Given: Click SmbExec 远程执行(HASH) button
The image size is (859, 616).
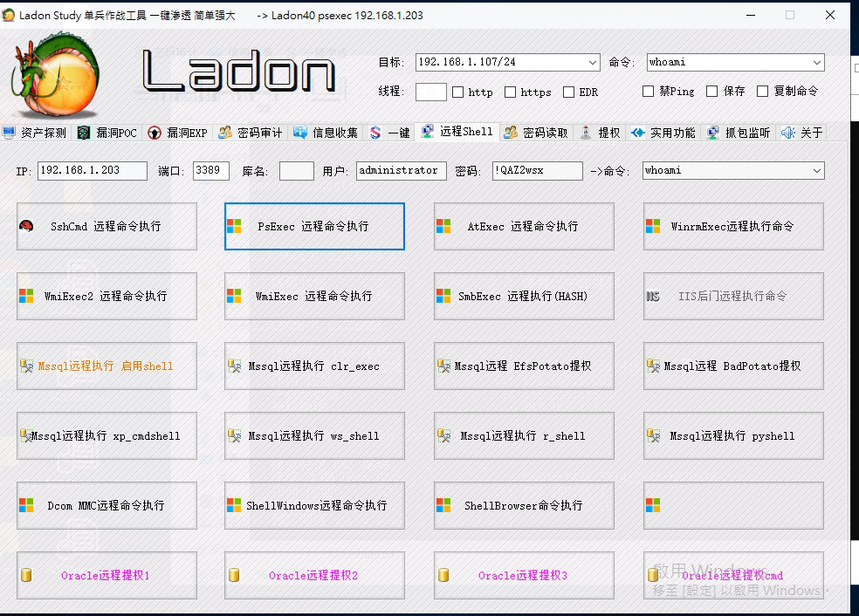Looking at the screenshot, I should point(524,297).
